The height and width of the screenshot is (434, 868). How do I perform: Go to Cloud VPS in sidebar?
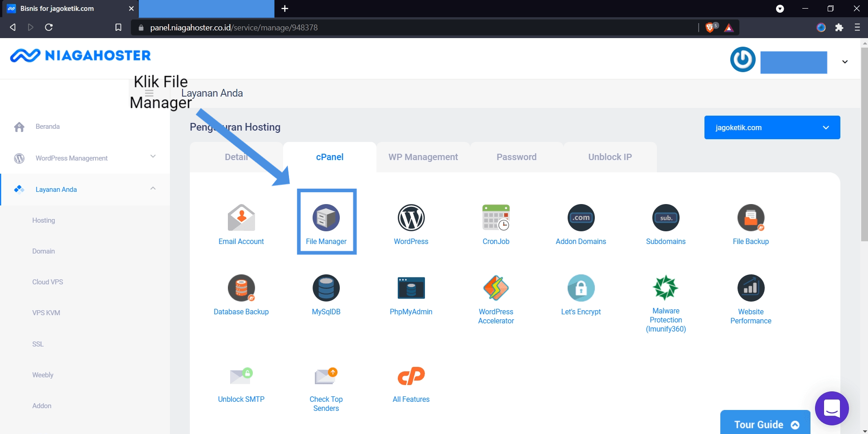coord(48,282)
